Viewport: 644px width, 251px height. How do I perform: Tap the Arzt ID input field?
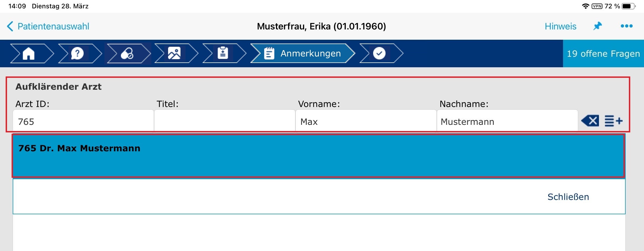pyautogui.click(x=83, y=121)
